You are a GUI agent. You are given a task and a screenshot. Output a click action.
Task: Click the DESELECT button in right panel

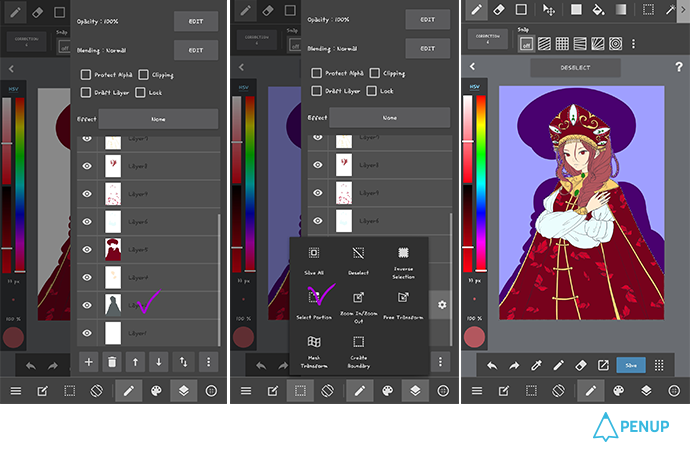pos(576,68)
